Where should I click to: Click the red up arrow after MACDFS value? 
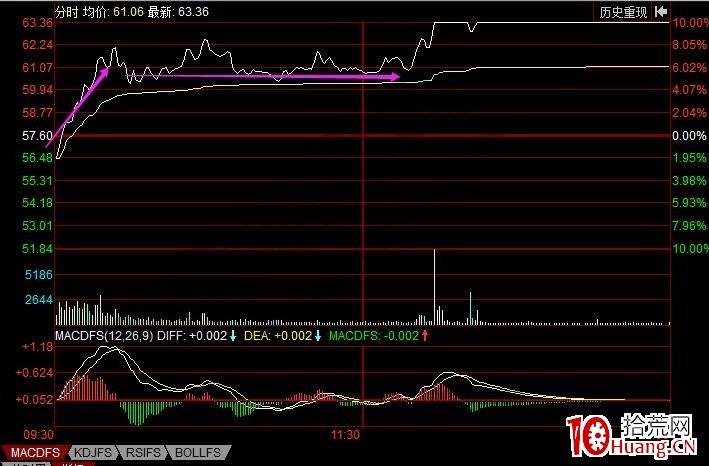tap(425, 336)
